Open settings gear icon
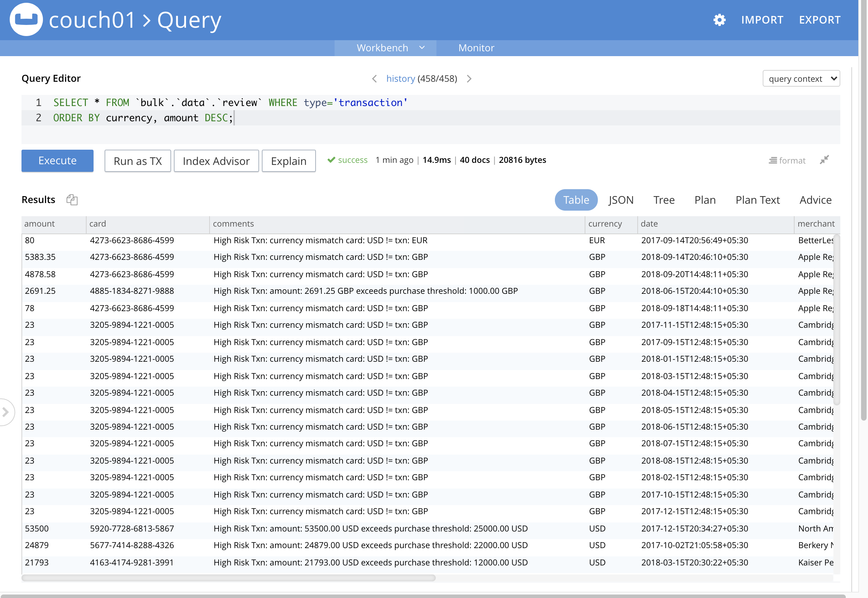The image size is (868, 598). tap(719, 20)
